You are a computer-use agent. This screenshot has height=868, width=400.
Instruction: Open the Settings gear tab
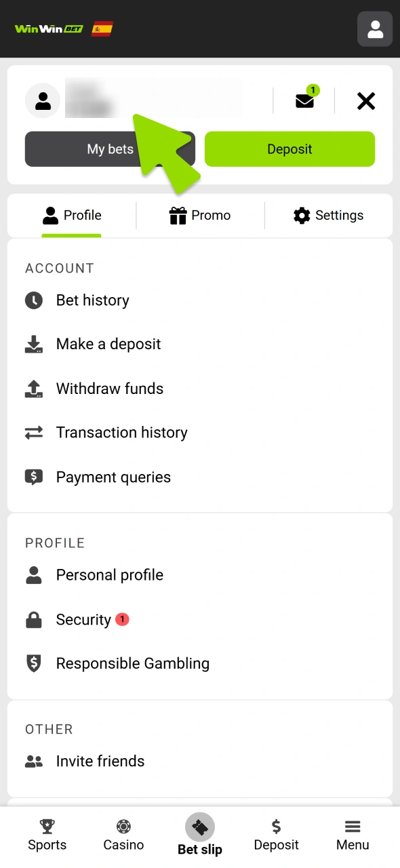point(327,216)
